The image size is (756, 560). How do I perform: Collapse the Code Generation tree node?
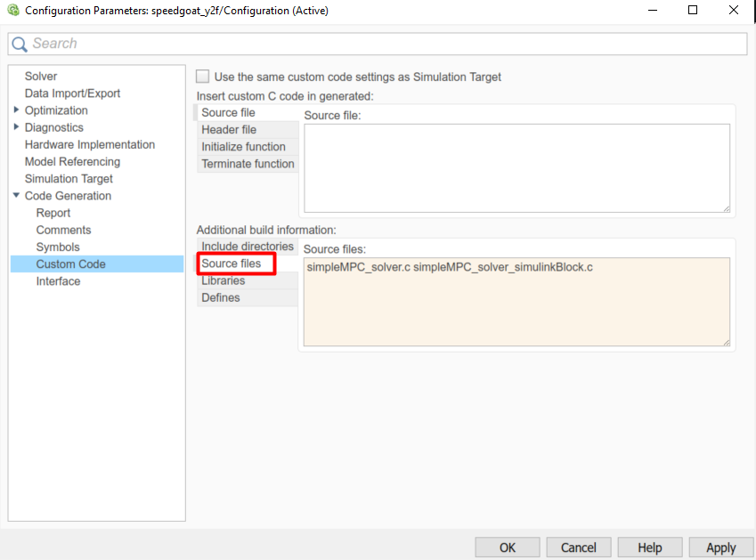coord(17,196)
